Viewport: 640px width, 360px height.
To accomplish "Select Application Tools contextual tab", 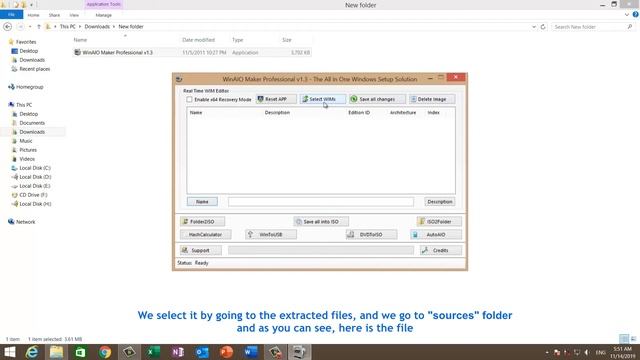I will pyautogui.click(x=103, y=4).
